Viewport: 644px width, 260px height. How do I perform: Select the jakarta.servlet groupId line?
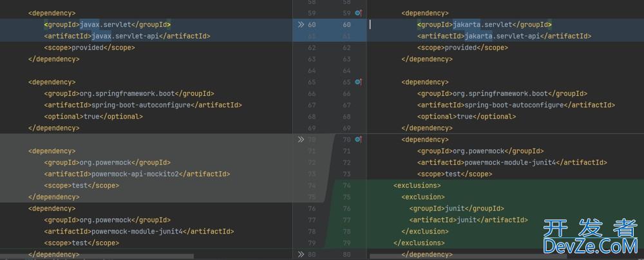coord(485,24)
